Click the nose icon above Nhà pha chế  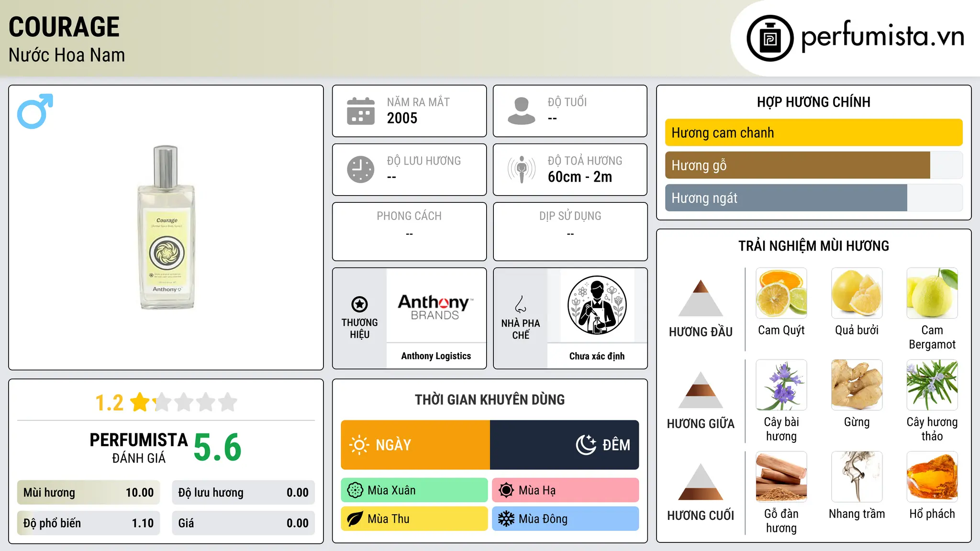pos(521,304)
